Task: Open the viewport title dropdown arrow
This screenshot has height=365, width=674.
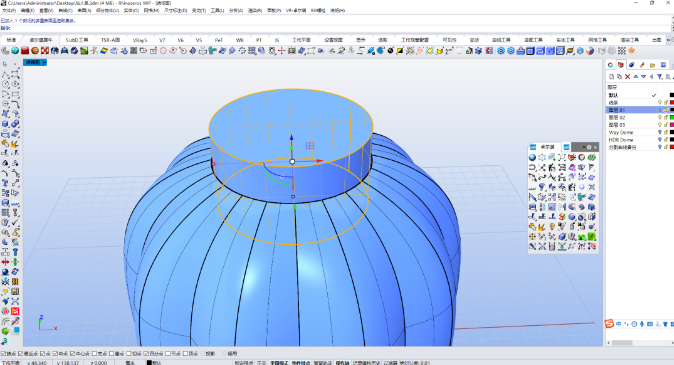Action: [44, 63]
